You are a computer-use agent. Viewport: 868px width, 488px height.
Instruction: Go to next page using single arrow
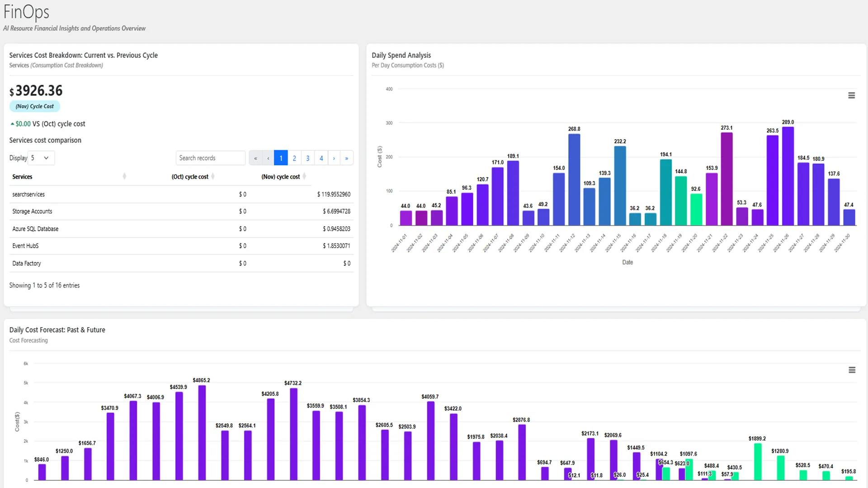(x=334, y=158)
